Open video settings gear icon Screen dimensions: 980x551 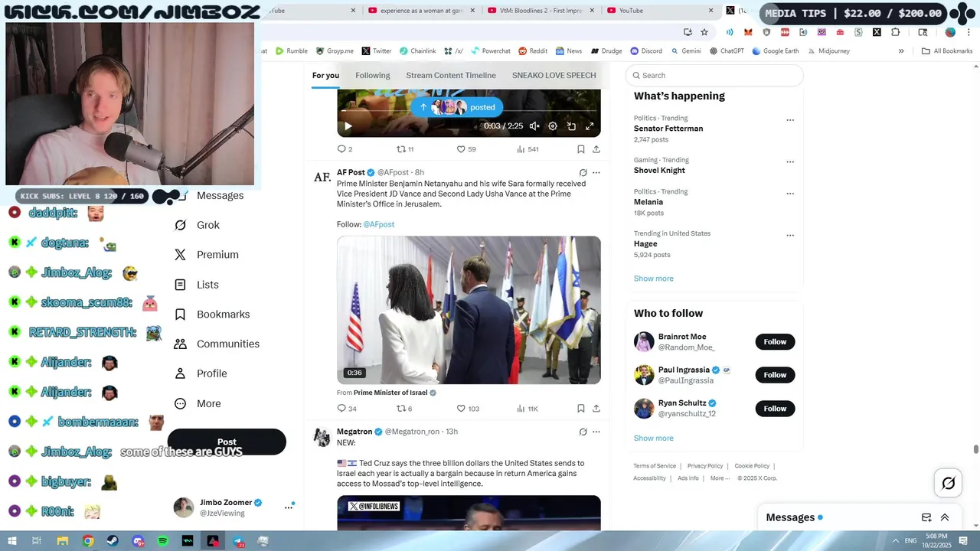tap(553, 126)
